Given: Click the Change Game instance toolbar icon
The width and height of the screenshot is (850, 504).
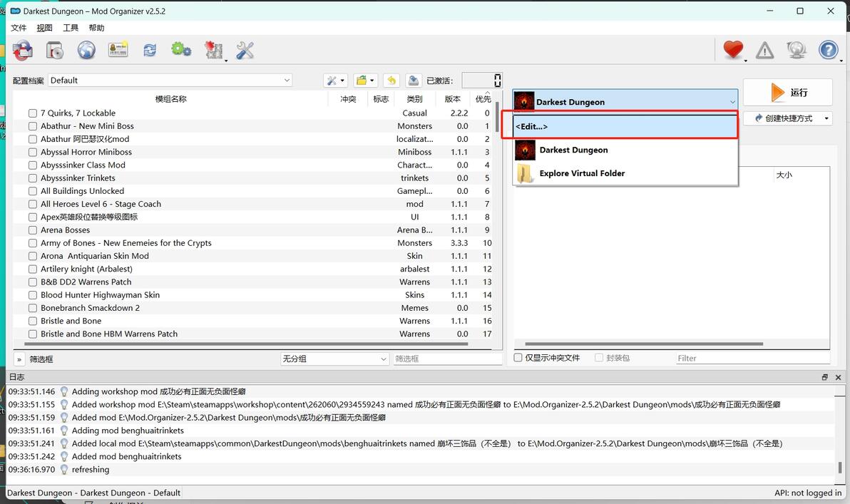Looking at the screenshot, I should [23, 51].
